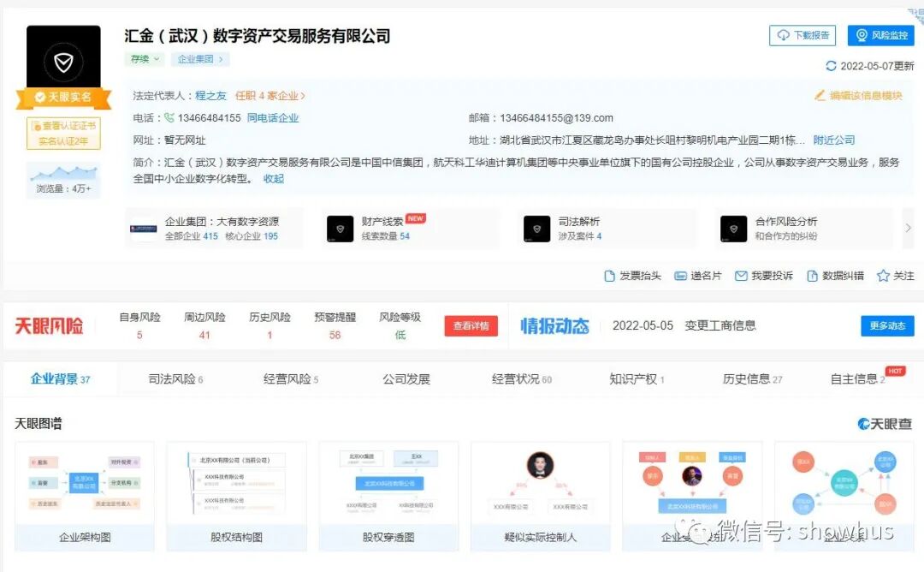Select the 企业背景 tab
The width and height of the screenshot is (924, 572).
(x=60, y=379)
